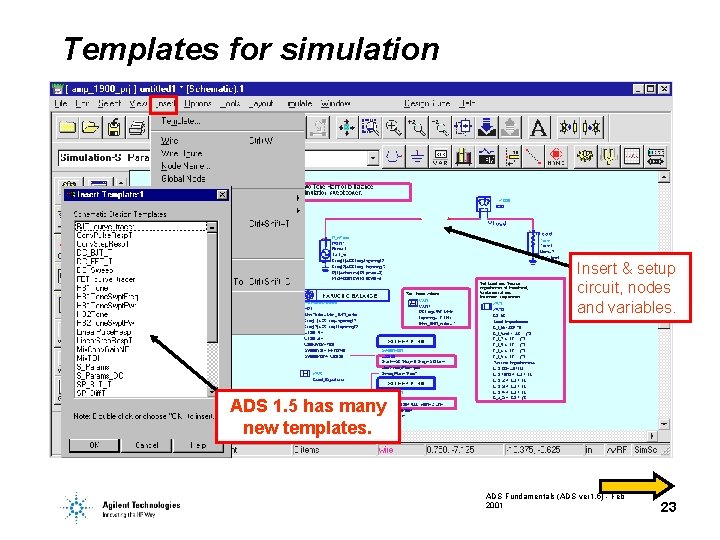The height and width of the screenshot is (540, 720).
Task: Open the Select menu
Action: pyautogui.click(x=109, y=104)
